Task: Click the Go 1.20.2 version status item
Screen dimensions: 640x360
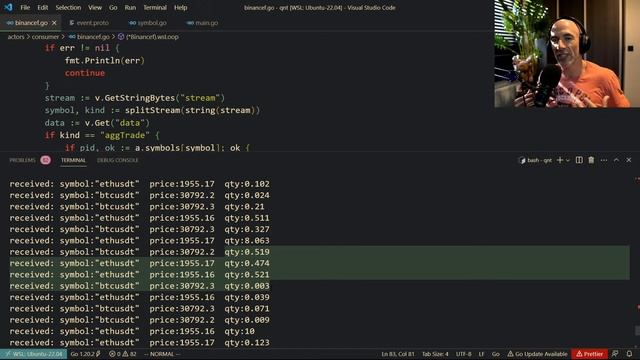Action: point(85,354)
